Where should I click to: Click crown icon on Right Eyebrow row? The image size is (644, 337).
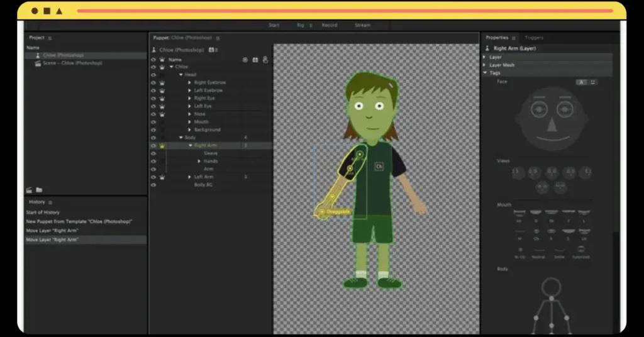pos(162,83)
